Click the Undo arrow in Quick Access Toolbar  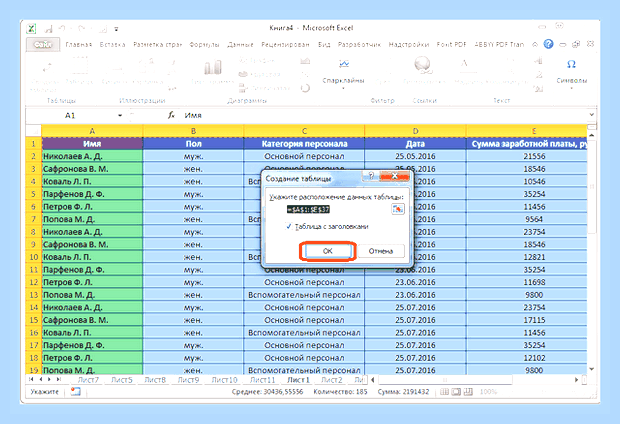(62, 28)
